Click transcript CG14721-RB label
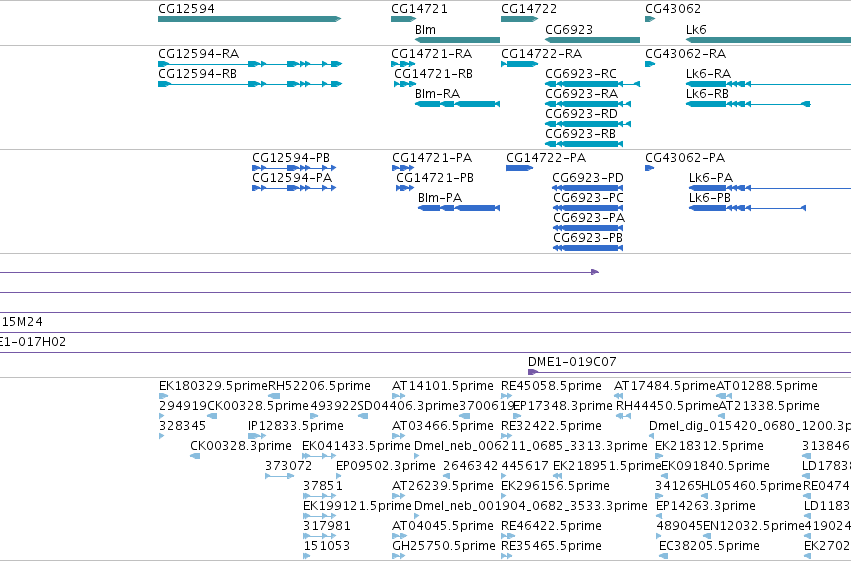 click(x=433, y=74)
